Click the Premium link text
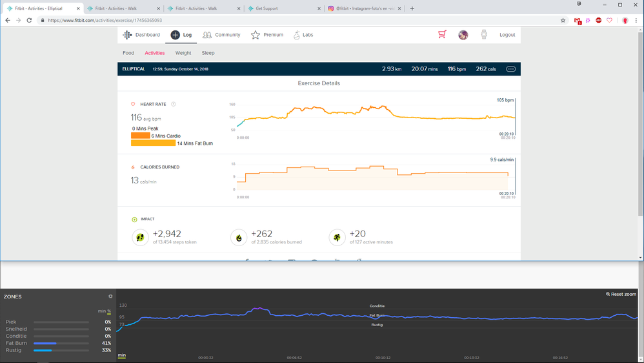 click(x=273, y=35)
